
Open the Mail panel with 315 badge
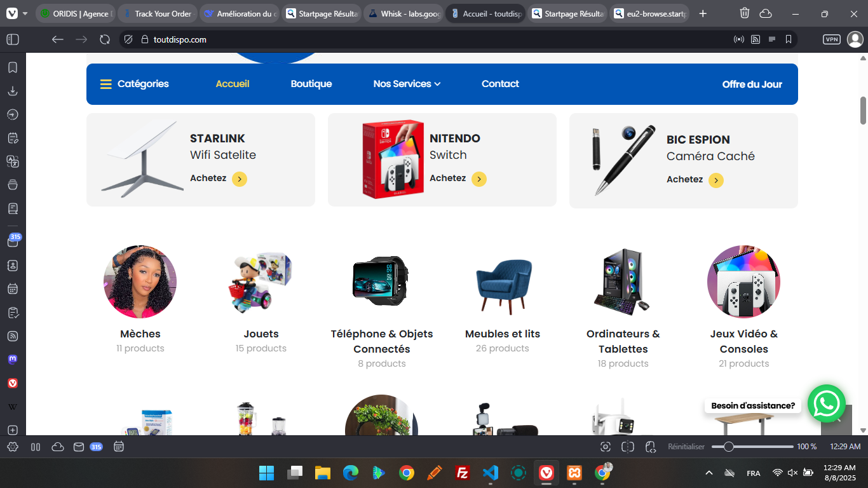(x=13, y=241)
